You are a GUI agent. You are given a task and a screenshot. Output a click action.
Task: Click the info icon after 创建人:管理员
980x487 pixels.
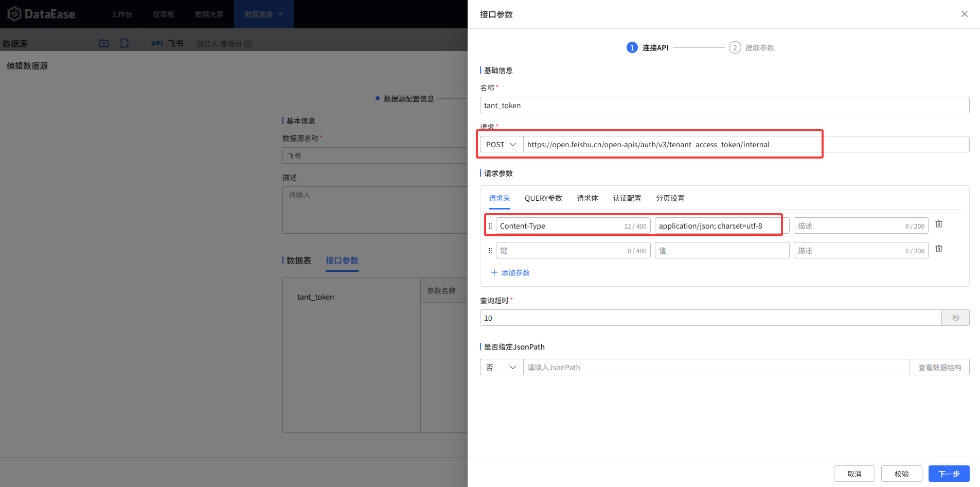click(248, 43)
